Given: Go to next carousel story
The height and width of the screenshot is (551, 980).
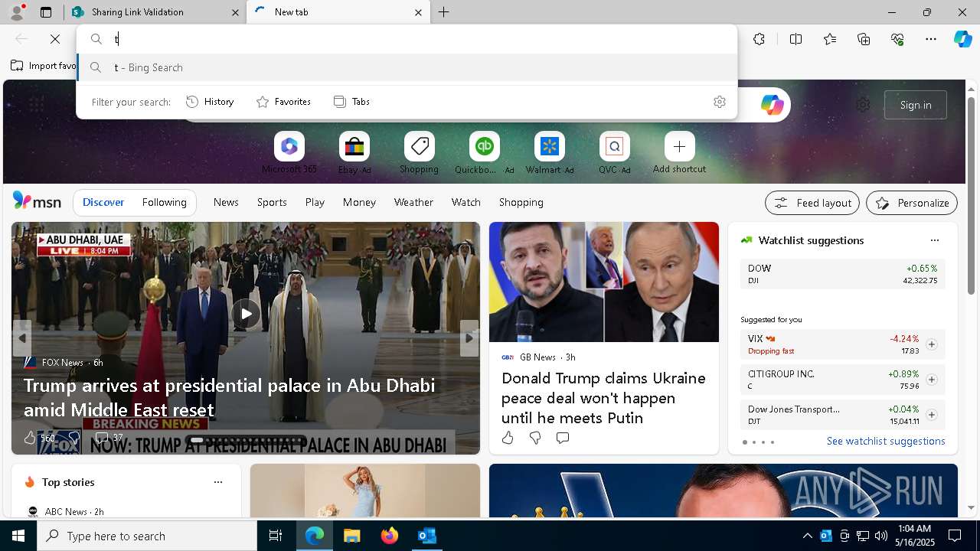Looking at the screenshot, I should click(469, 337).
